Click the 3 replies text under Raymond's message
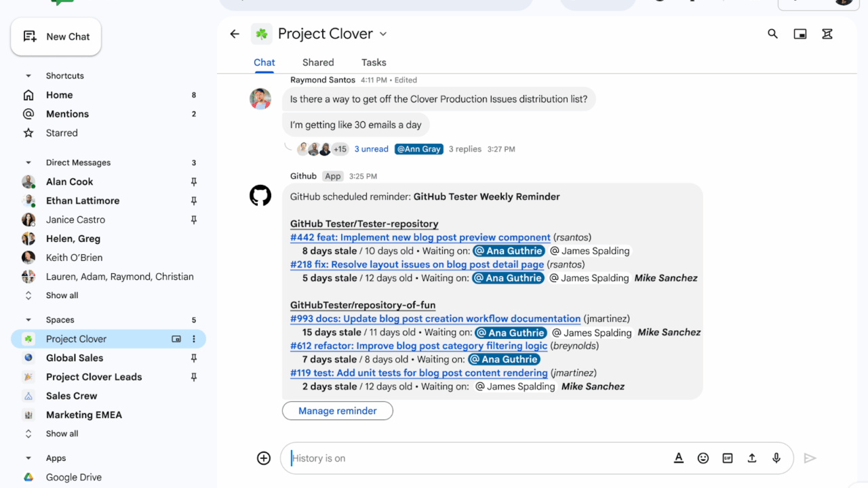Image resolution: width=868 pixels, height=488 pixels. tap(465, 149)
